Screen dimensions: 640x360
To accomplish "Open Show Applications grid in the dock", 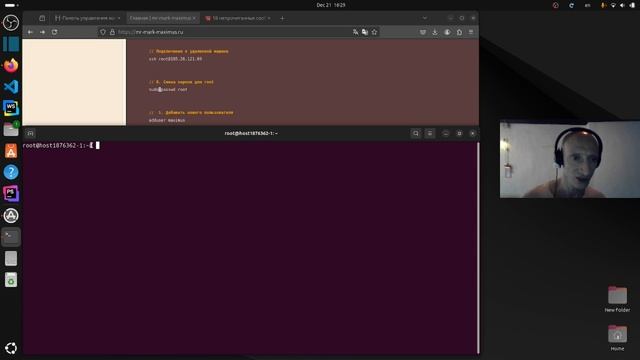I will [x=11, y=348].
